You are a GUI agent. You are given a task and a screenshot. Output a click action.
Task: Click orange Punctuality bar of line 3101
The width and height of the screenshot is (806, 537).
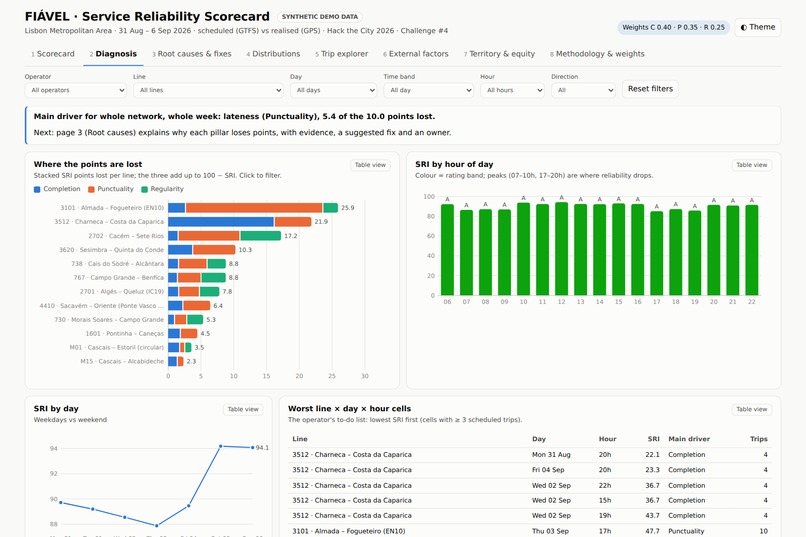tap(254, 208)
